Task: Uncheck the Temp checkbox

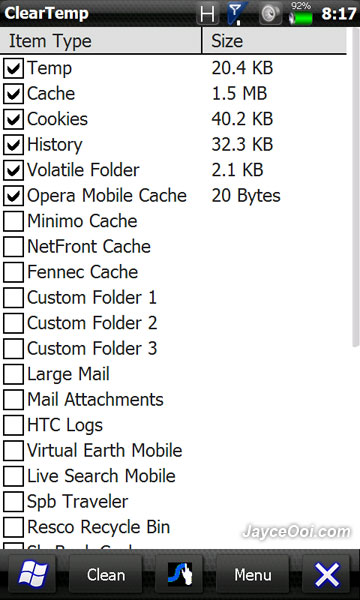Action: 13,68
